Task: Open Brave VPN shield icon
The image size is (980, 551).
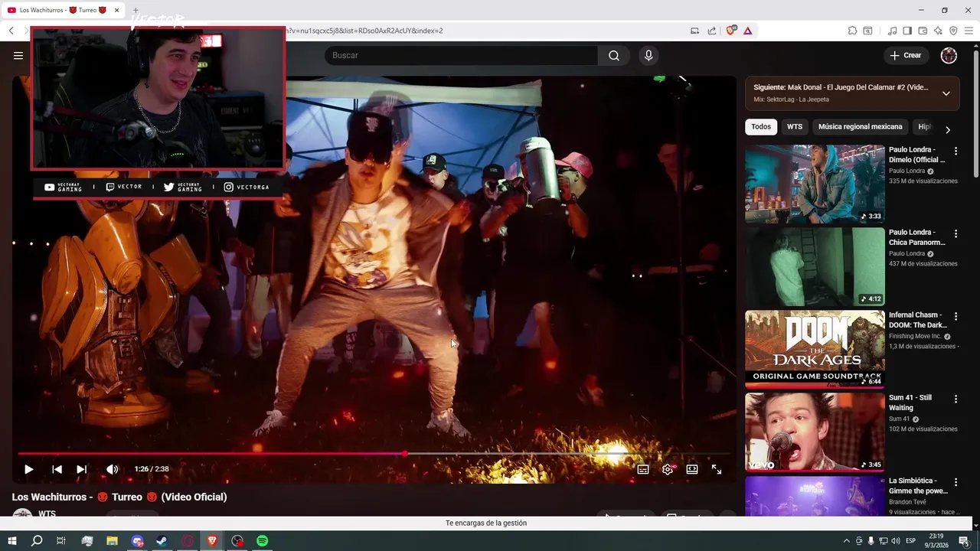Action: point(953,31)
